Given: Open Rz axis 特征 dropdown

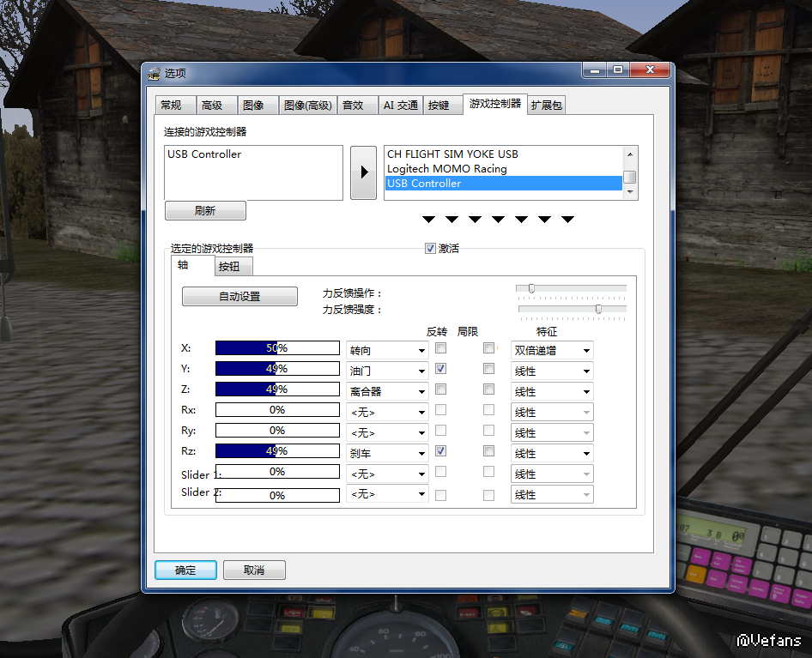Looking at the screenshot, I should tap(552, 454).
